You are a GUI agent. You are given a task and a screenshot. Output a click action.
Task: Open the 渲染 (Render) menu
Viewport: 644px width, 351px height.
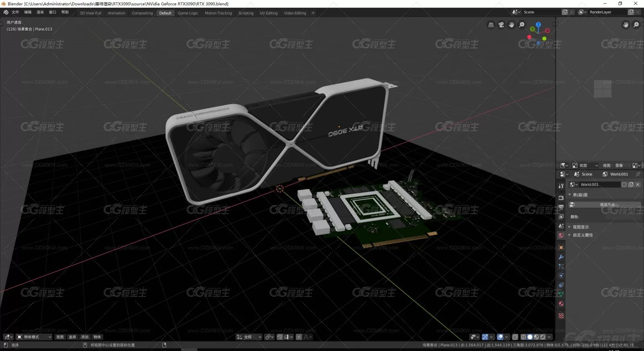pos(40,12)
